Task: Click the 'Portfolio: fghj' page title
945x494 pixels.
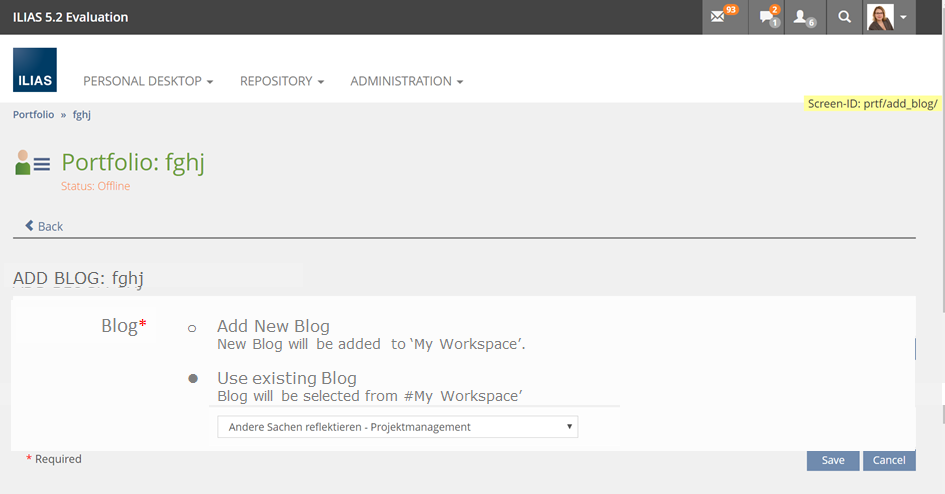Action: point(133,163)
